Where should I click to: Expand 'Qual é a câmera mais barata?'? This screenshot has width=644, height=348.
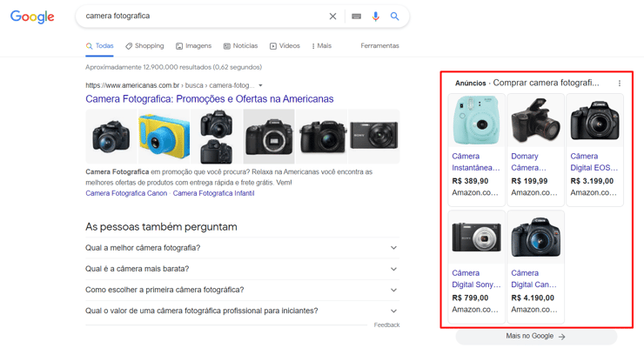pos(242,269)
